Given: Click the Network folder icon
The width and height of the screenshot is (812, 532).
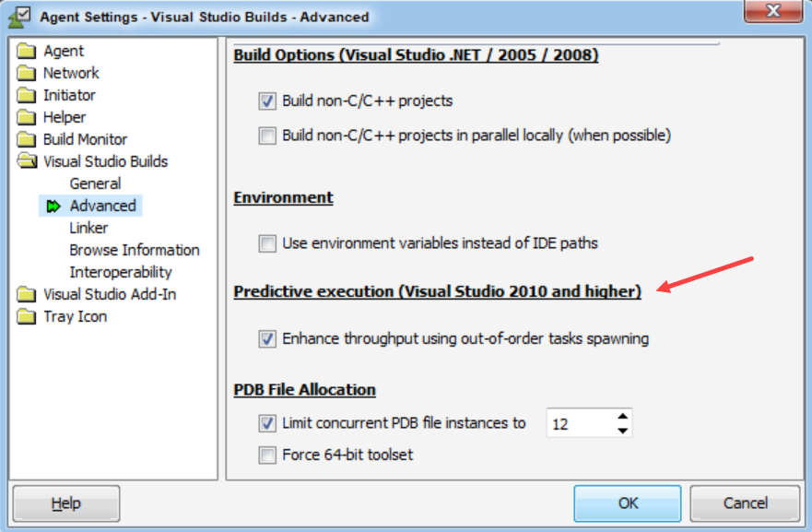Looking at the screenshot, I should [x=26, y=73].
